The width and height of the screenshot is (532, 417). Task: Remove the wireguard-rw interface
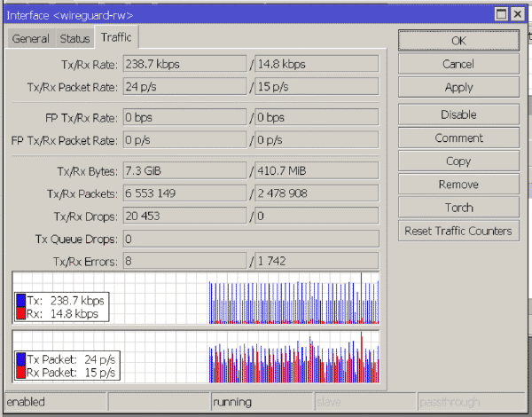click(458, 185)
